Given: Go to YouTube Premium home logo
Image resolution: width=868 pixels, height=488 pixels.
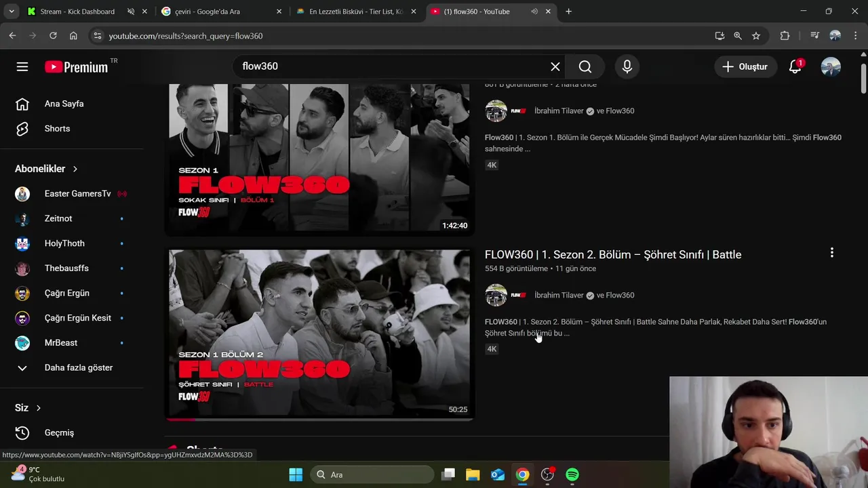Looking at the screenshot, I should coord(77,66).
